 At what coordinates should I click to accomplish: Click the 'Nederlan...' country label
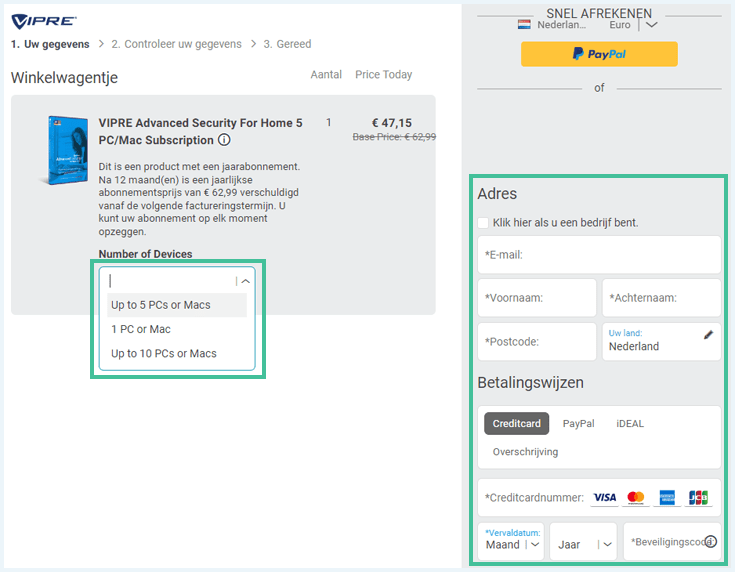point(561,25)
